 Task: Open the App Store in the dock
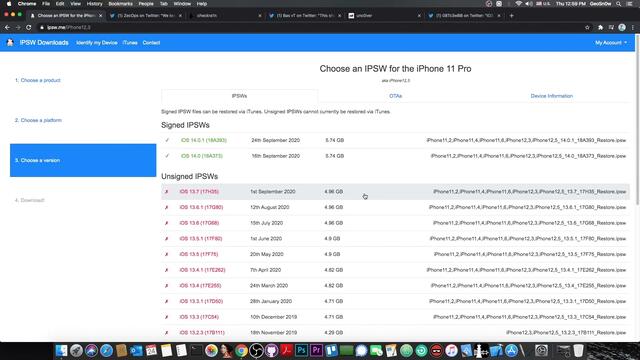click(x=511, y=351)
